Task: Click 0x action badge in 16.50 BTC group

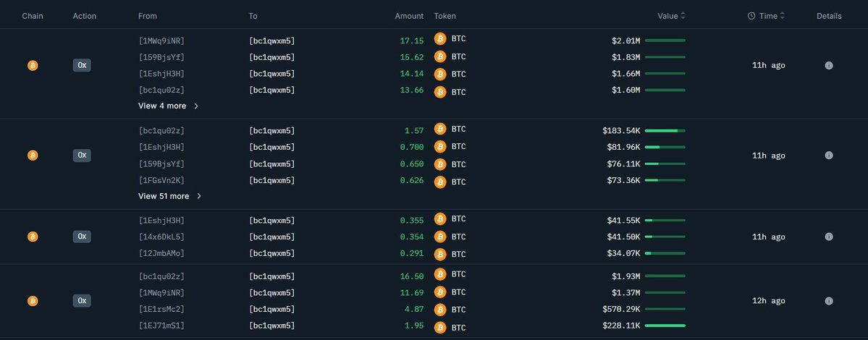Action: click(x=82, y=301)
